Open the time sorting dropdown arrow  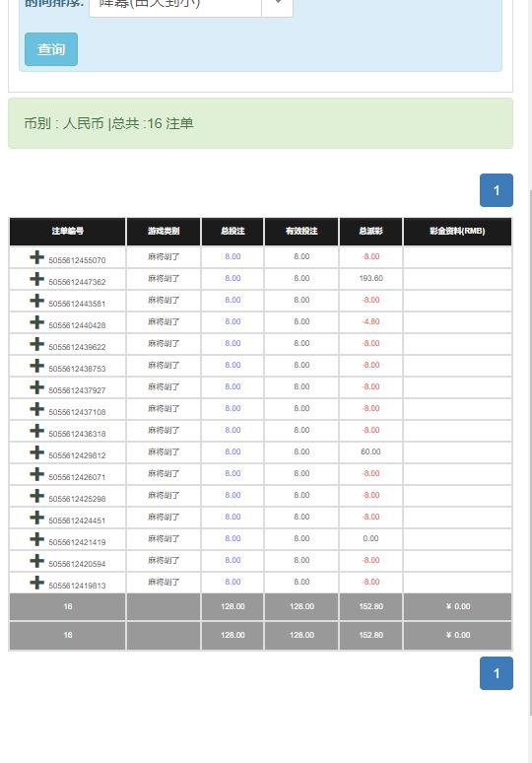coord(278,5)
